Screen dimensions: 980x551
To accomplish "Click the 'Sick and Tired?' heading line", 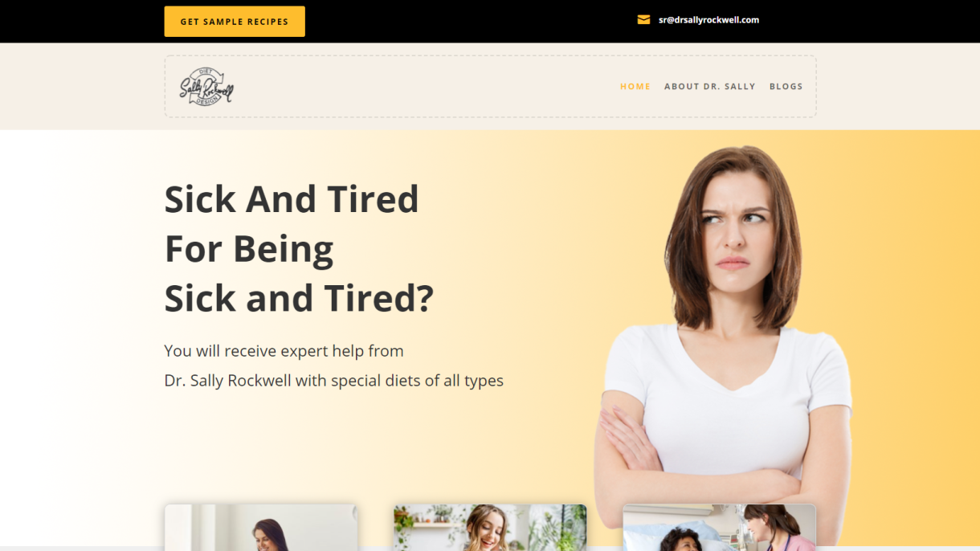I will (x=299, y=299).
